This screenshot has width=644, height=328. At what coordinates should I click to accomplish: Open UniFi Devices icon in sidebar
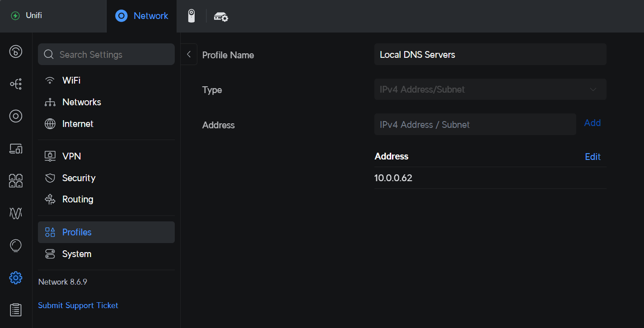coord(16,116)
